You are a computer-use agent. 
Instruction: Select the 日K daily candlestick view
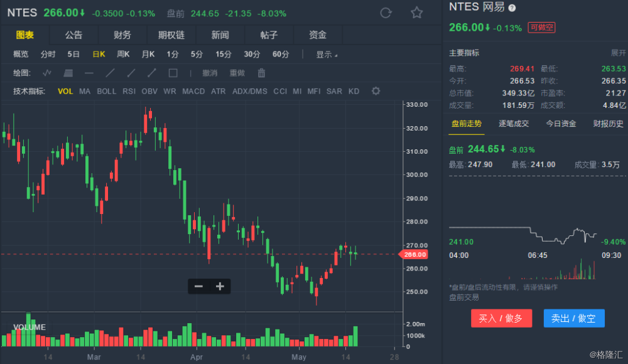click(99, 55)
